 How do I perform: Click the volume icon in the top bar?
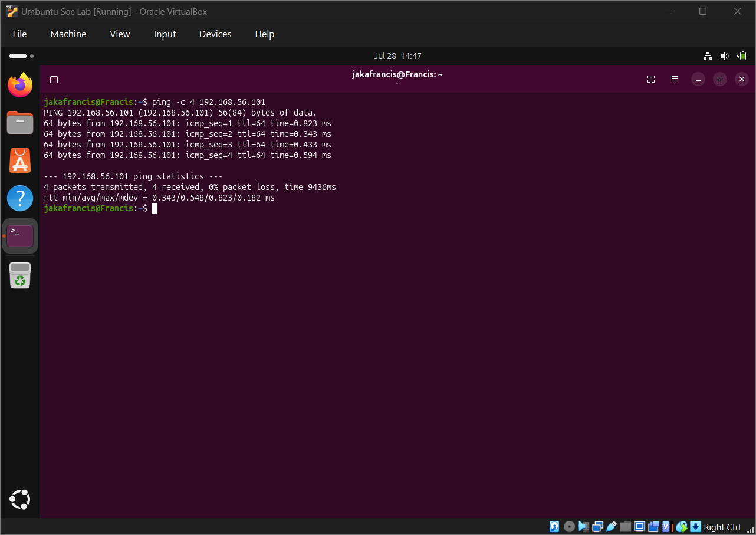tap(725, 56)
